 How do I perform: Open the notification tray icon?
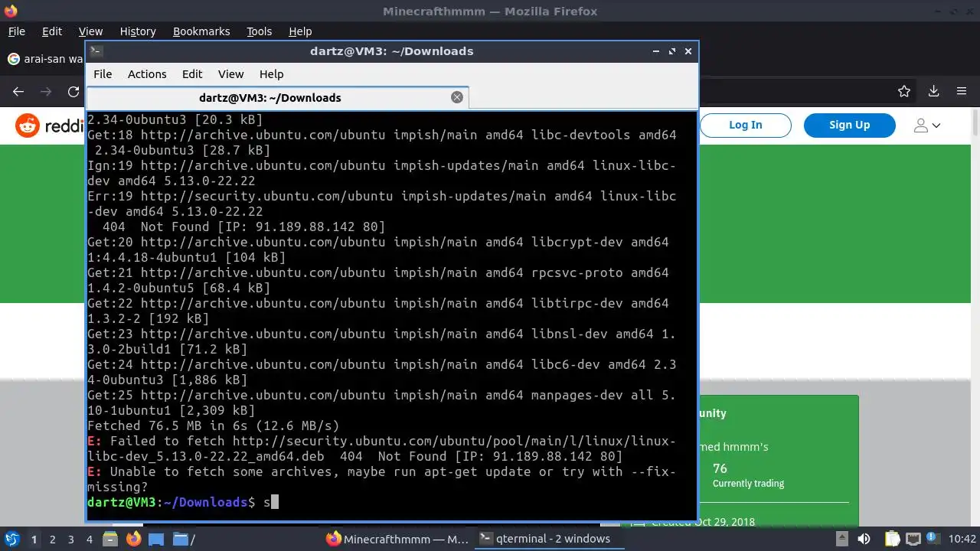tap(935, 539)
